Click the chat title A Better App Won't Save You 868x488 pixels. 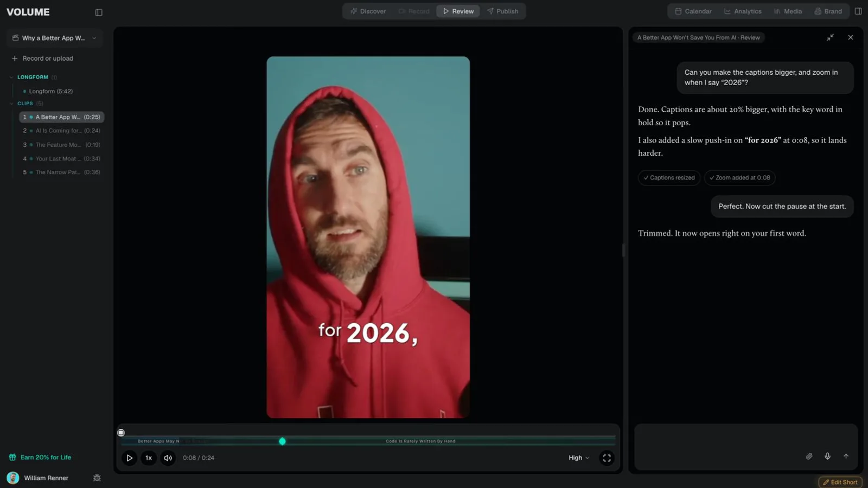pos(699,37)
